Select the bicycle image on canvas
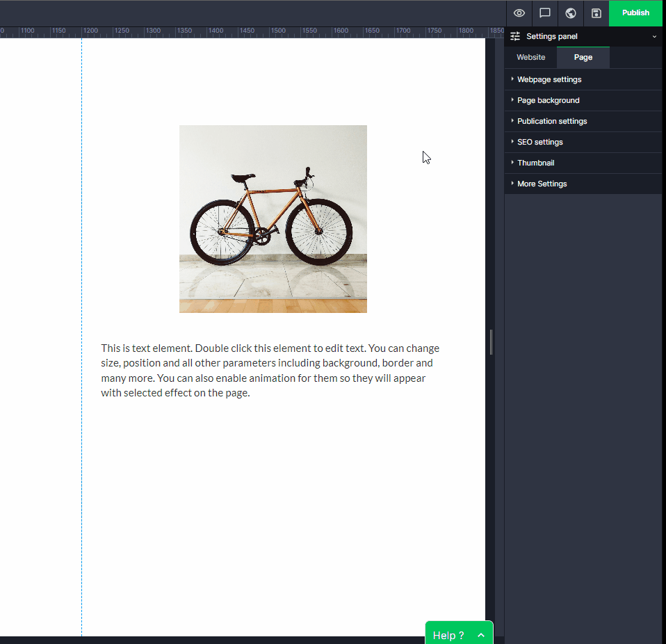 click(x=273, y=219)
